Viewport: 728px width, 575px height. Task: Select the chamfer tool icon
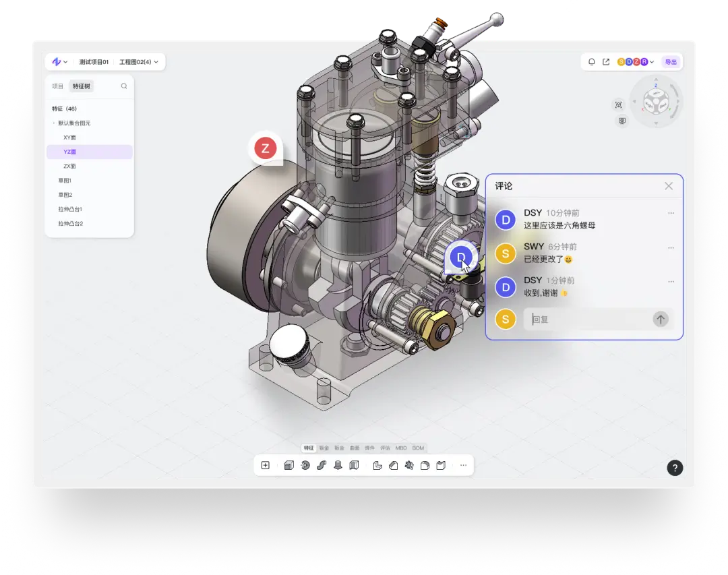coord(393,465)
